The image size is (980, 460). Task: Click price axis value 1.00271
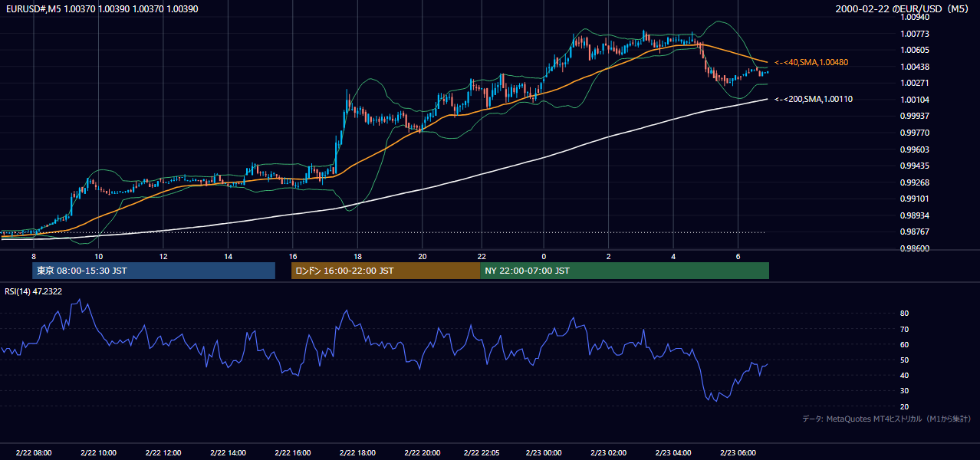tap(915, 83)
